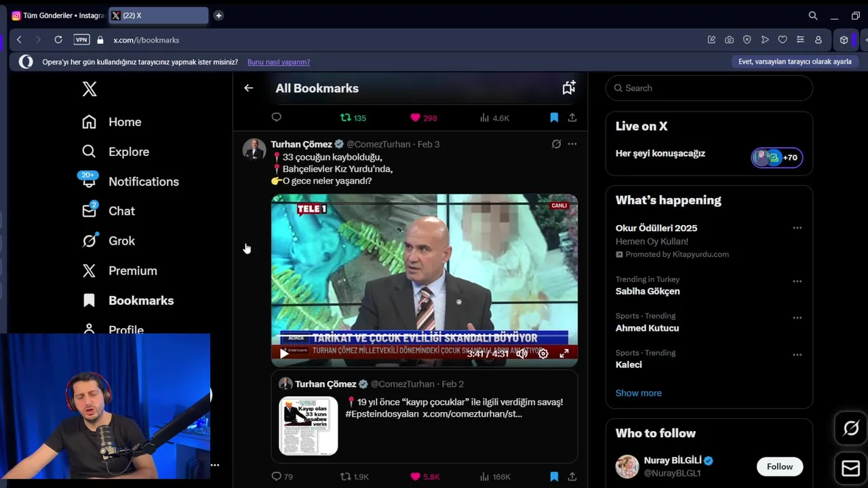Click Bunu nasıl yaparım? link
Image resolution: width=868 pixels, height=488 pixels.
click(x=279, y=62)
